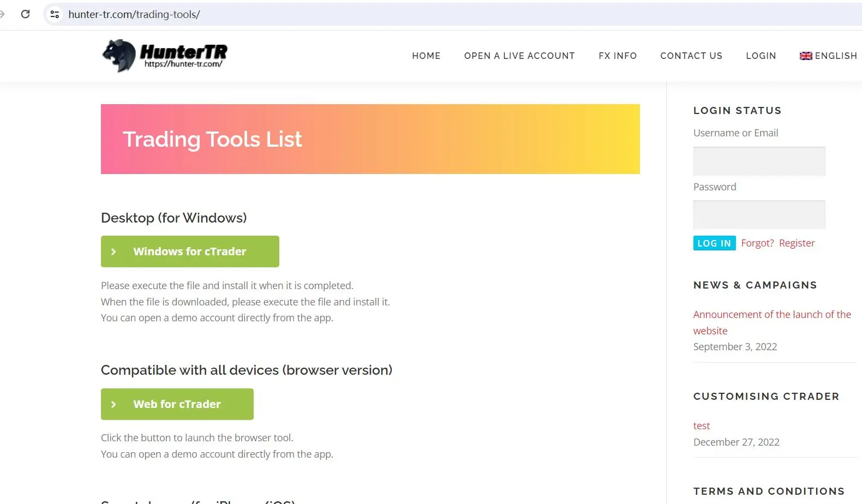Open site information icon in address bar
This screenshot has width=862, height=504.
[55, 14]
